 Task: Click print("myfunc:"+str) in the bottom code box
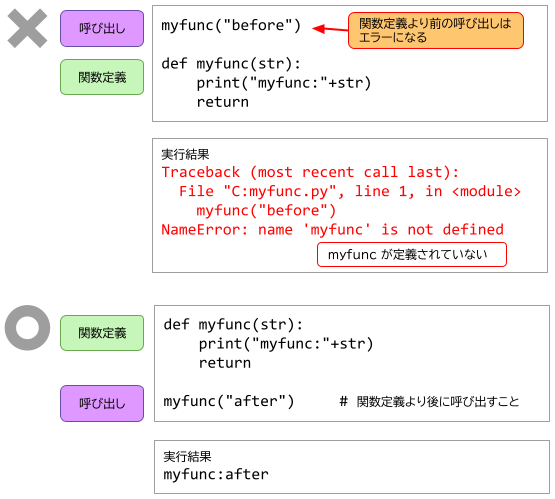[x=286, y=344]
